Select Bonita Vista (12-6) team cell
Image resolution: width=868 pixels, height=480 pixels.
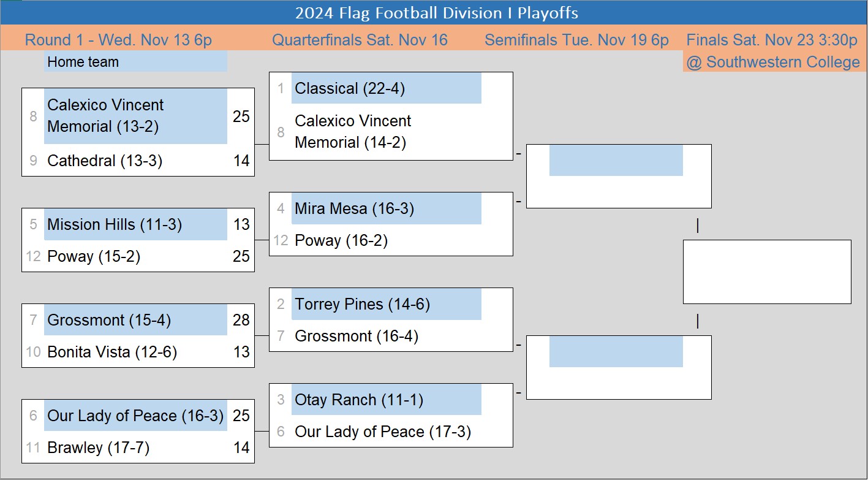[112, 352]
